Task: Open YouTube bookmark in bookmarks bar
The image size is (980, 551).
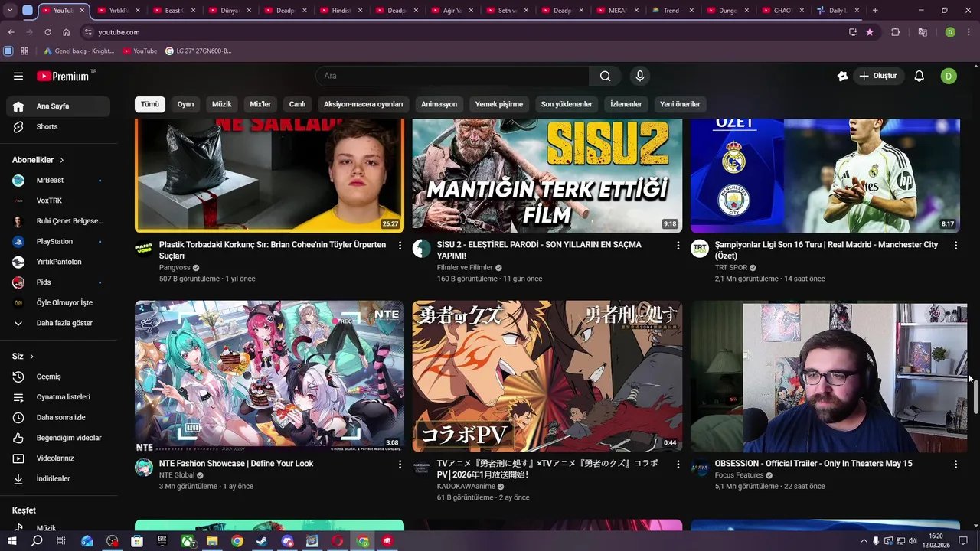Action: [x=140, y=51]
